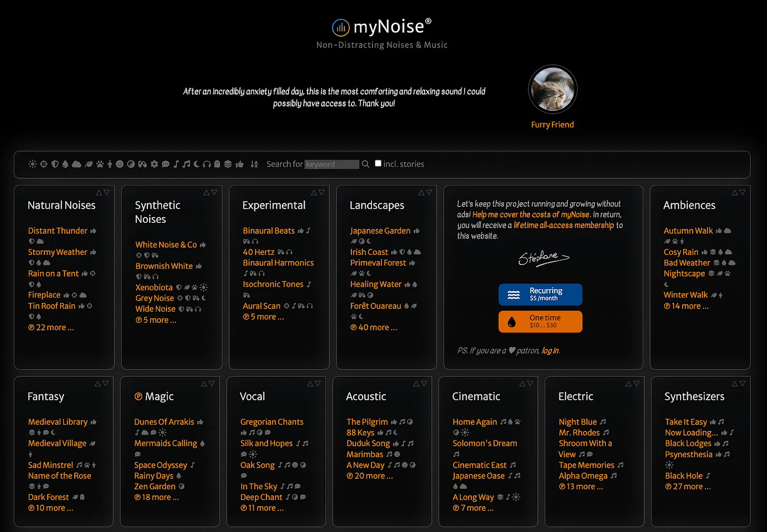
Task: Open Black Hole synthesizer
Action: click(x=684, y=476)
